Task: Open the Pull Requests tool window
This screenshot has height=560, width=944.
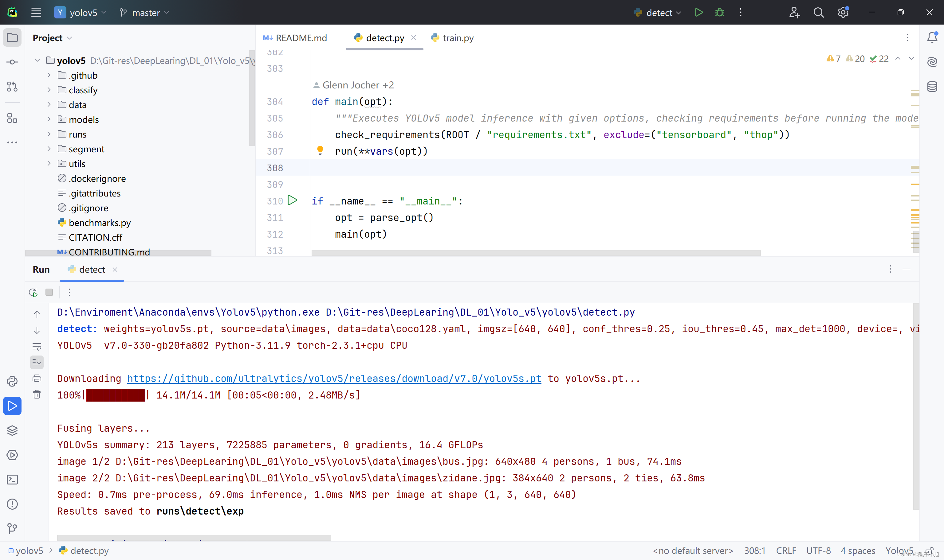Action: (x=13, y=86)
